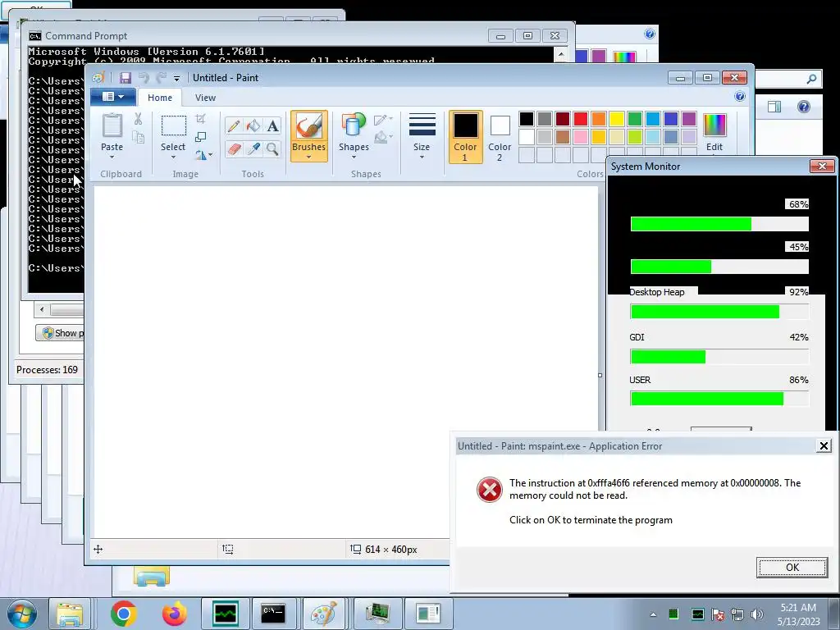Click the Crop icon in Image group
840x630 pixels.
201,119
